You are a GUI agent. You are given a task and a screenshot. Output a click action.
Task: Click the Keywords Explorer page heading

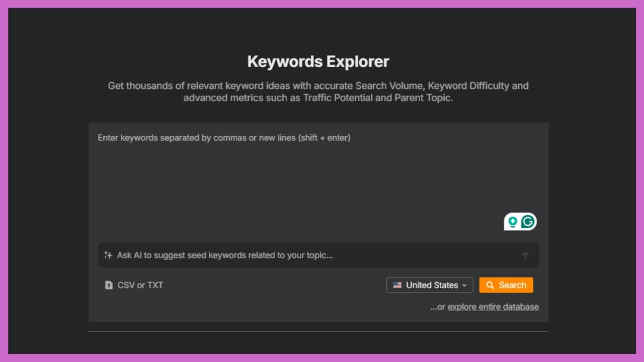(x=318, y=61)
